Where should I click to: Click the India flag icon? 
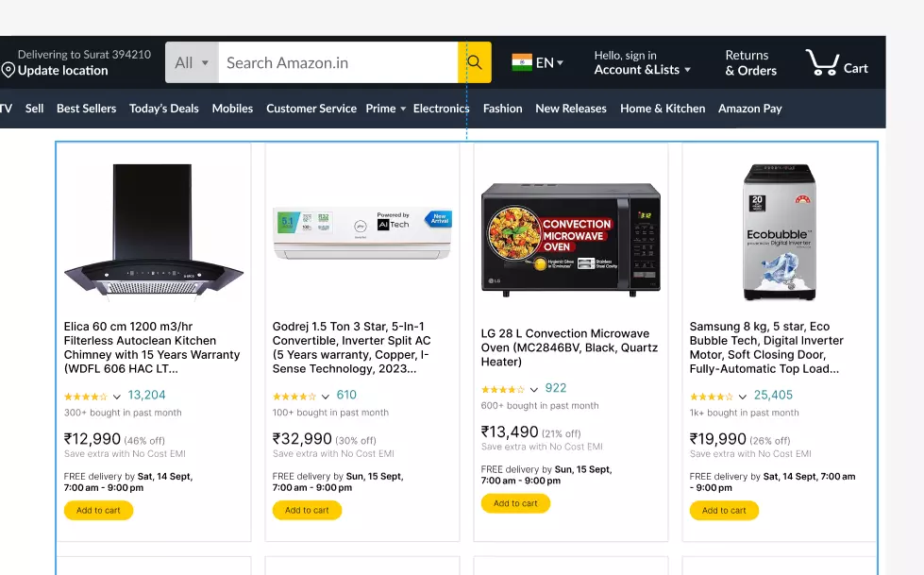click(x=522, y=62)
